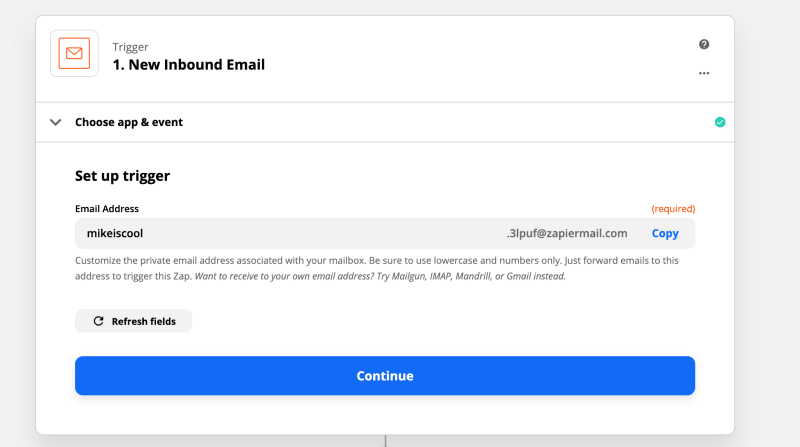Click the Email Address field label

point(107,209)
